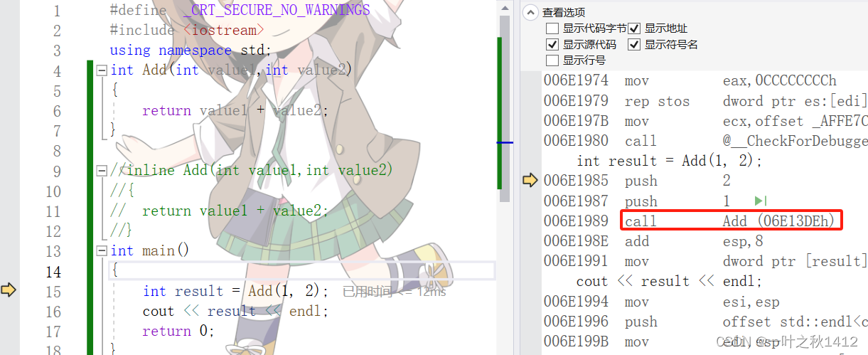Click 'mov dword ptr [result]' line
Image resolution: width=868 pixels, height=355 pixels.
pos(705,261)
